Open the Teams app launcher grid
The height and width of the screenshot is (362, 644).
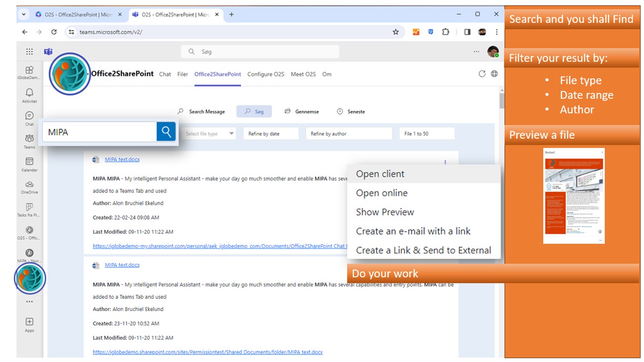29,52
